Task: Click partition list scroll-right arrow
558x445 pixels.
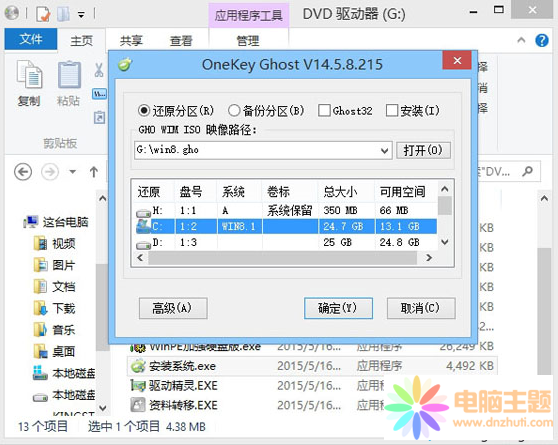Action: point(429,257)
